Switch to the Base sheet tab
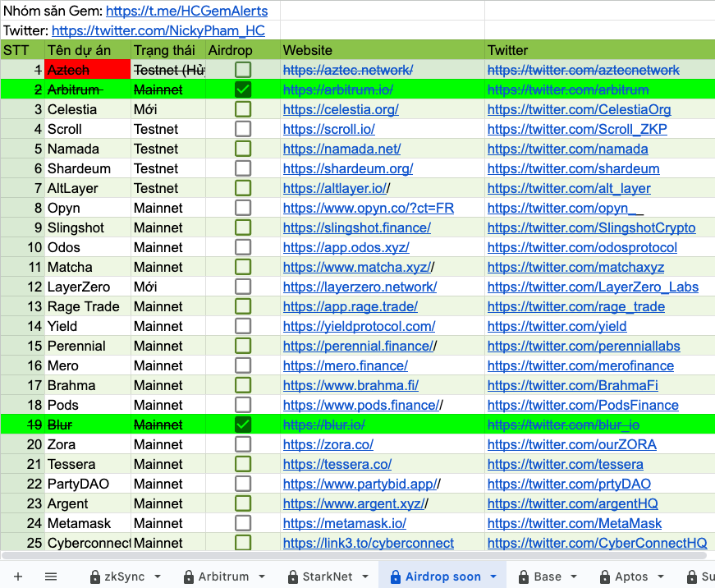 (x=548, y=577)
